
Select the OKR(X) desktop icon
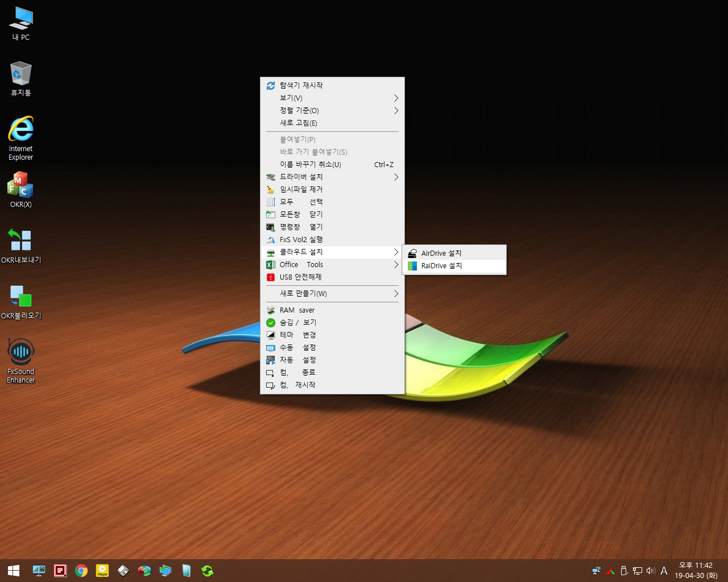click(21, 190)
